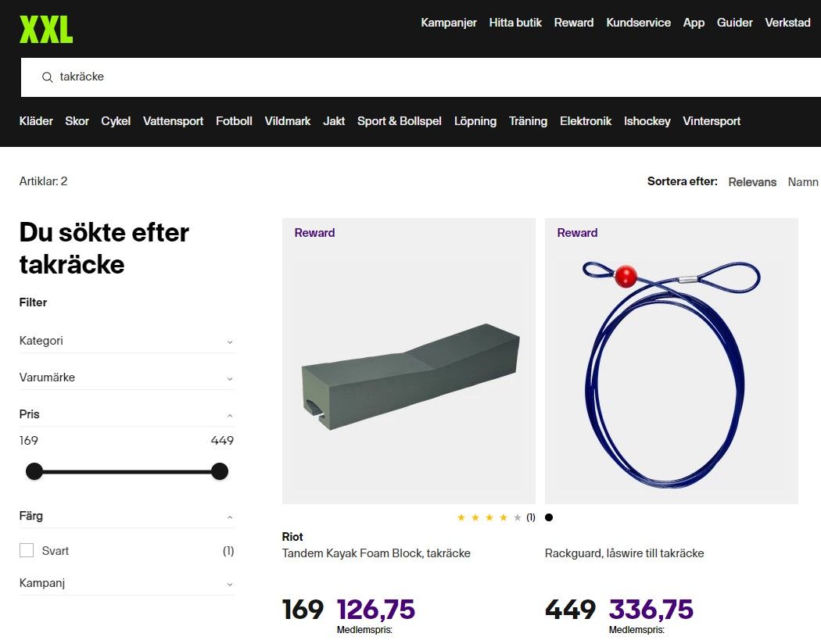Click the Artiklar: 2 count text
The height and width of the screenshot is (644, 821).
44,181
